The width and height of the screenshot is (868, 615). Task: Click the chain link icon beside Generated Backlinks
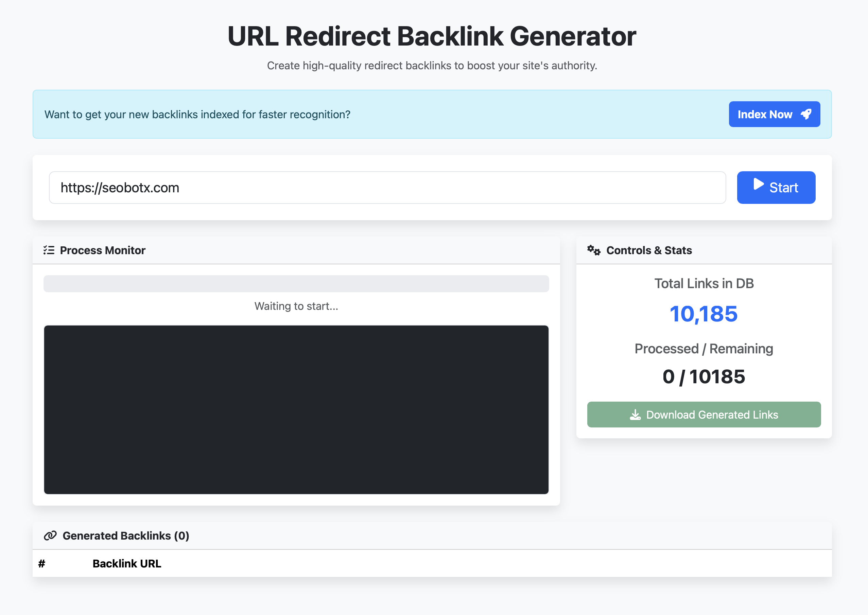50,535
